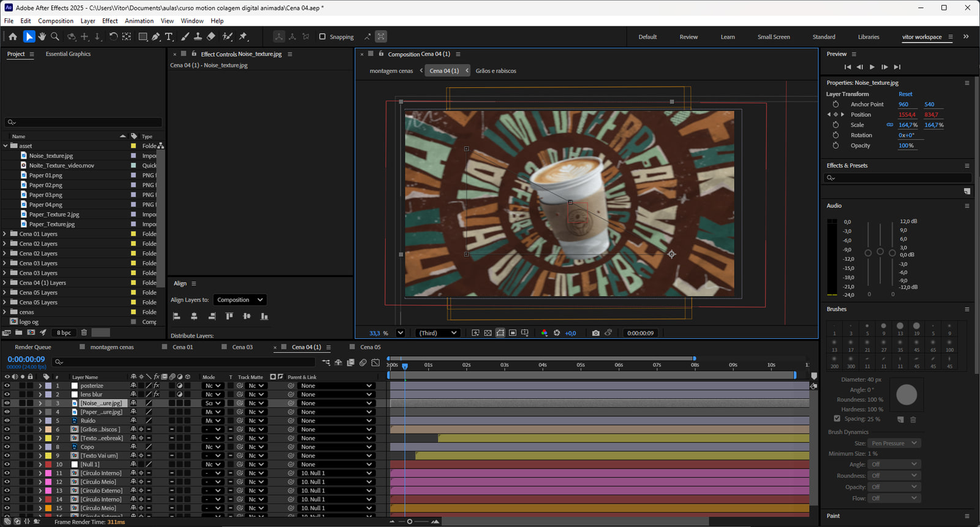Viewport: 980px width, 527px height.
Task: Click the Project panel search field
Action: pyautogui.click(x=83, y=123)
